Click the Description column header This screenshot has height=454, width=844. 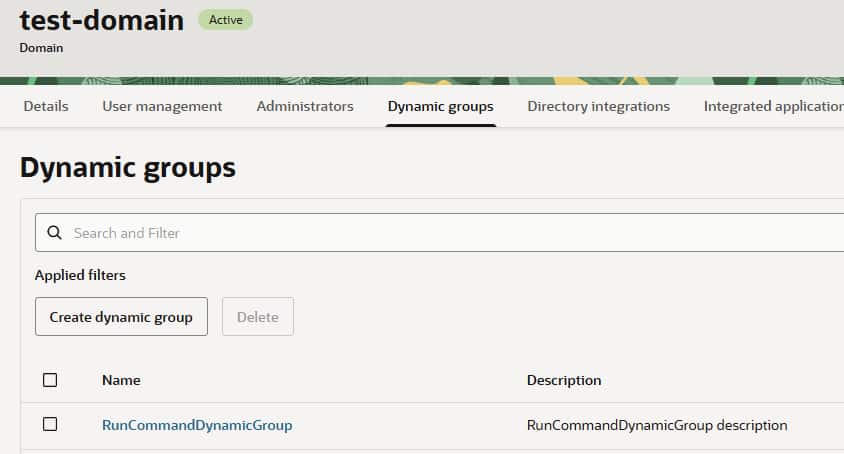(564, 380)
